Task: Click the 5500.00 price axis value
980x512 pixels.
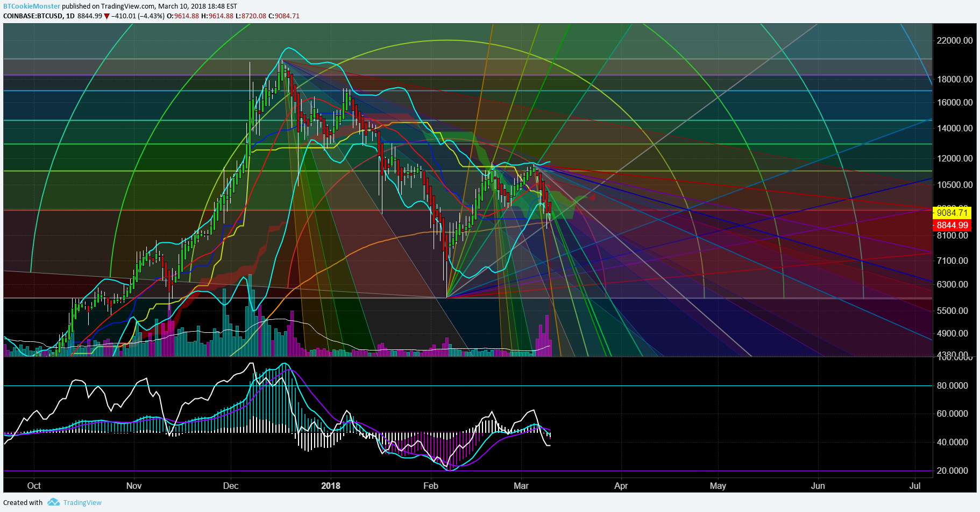Action: point(952,311)
